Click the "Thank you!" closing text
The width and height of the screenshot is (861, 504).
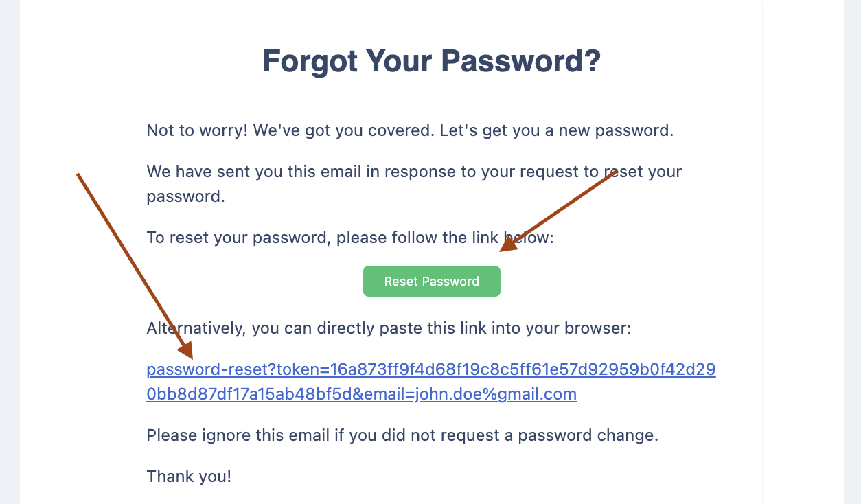pyautogui.click(x=189, y=476)
